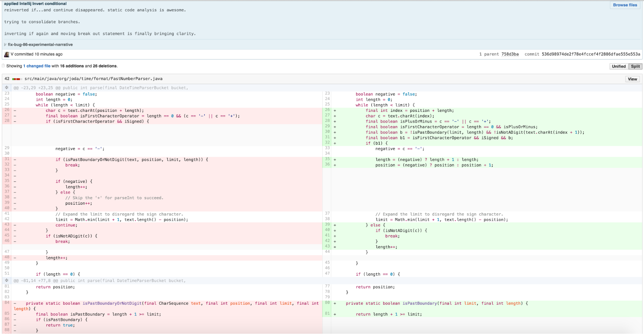The height and width of the screenshot is (334, 644).
Task: Click the '16 additions' text
Action: click(x=72, y=66)
